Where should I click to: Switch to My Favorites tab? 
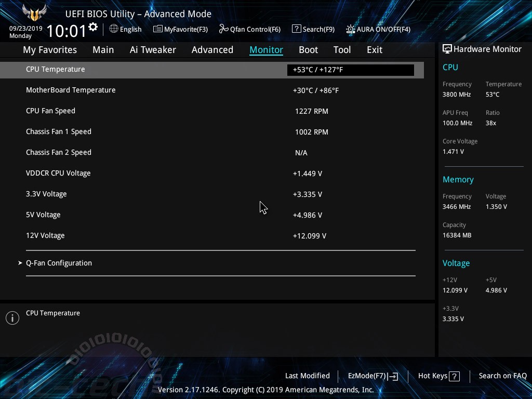click(x=50, y=49)
